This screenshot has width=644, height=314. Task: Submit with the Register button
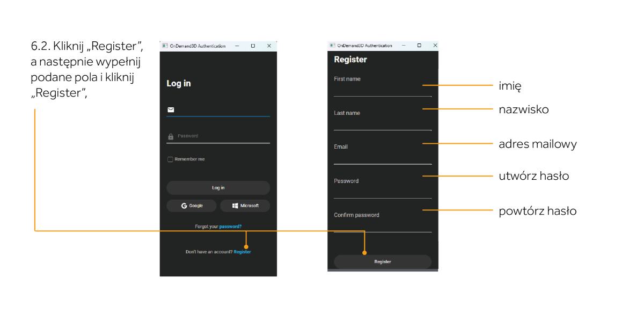tap(383, 262)
